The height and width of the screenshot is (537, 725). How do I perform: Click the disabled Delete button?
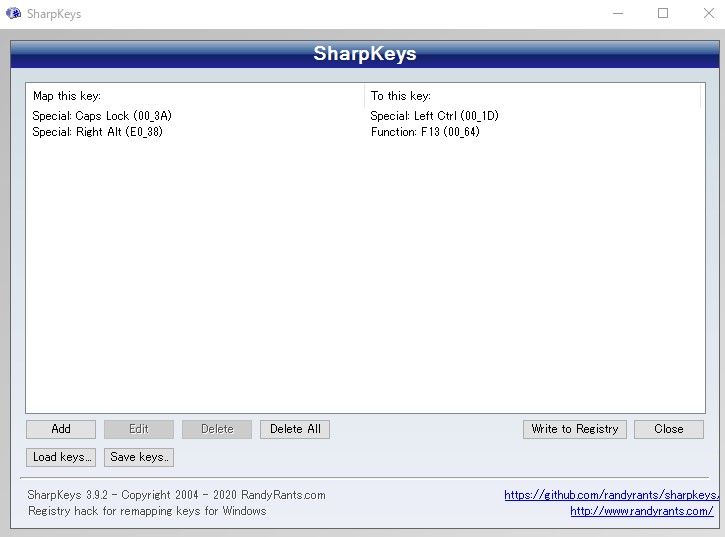tap(217, 429)
